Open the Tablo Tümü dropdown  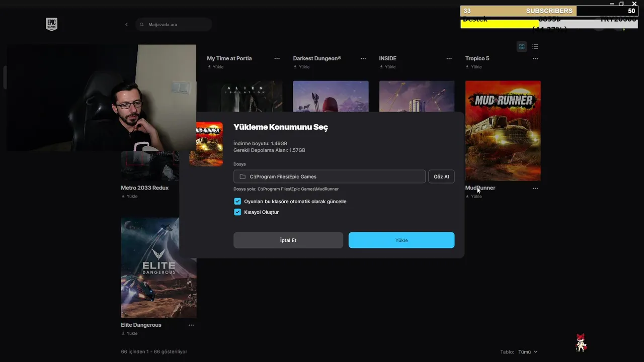528,352
